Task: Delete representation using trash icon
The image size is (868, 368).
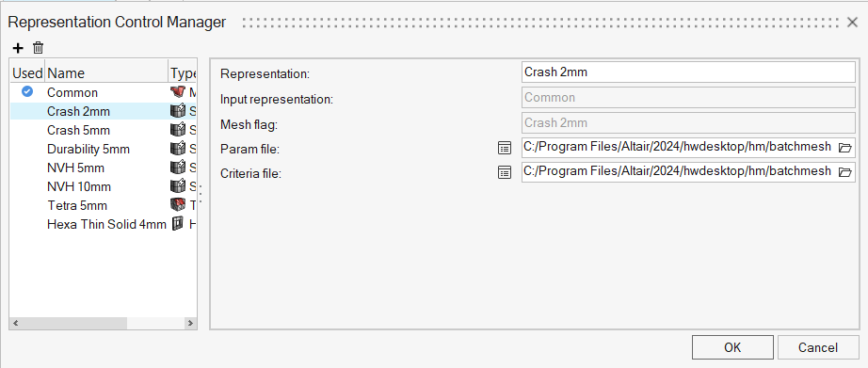Action: click(x=39, y=48)
